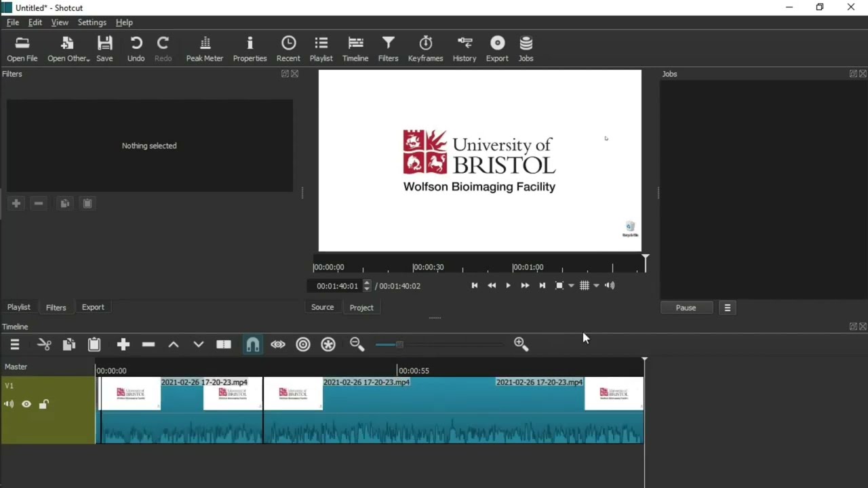The width and height of the screenshot is (868, 488).
Task: Save the project
Action: point(104,49)
